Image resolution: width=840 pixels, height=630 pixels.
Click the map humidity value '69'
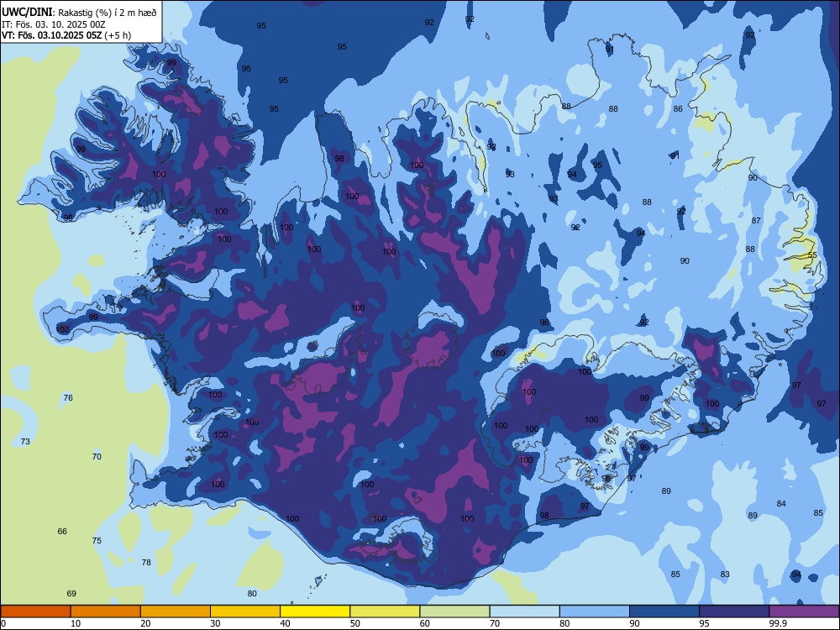(x=71, y=594)
